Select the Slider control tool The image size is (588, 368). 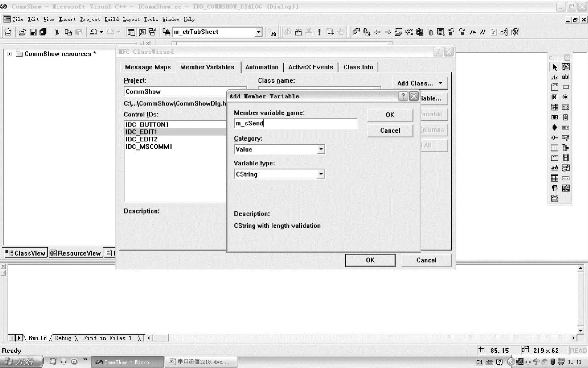555,138
